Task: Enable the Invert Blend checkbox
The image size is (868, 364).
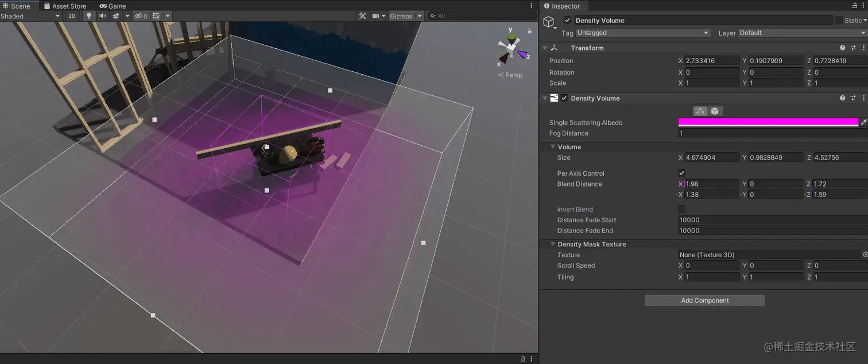Action: [681, 209]
